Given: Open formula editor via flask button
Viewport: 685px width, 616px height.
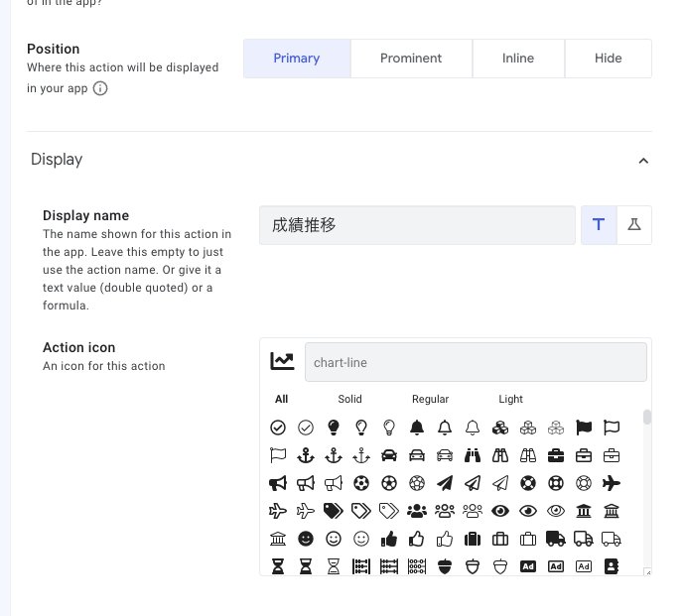Looking at the screenshot, I should tap(634, 225).
